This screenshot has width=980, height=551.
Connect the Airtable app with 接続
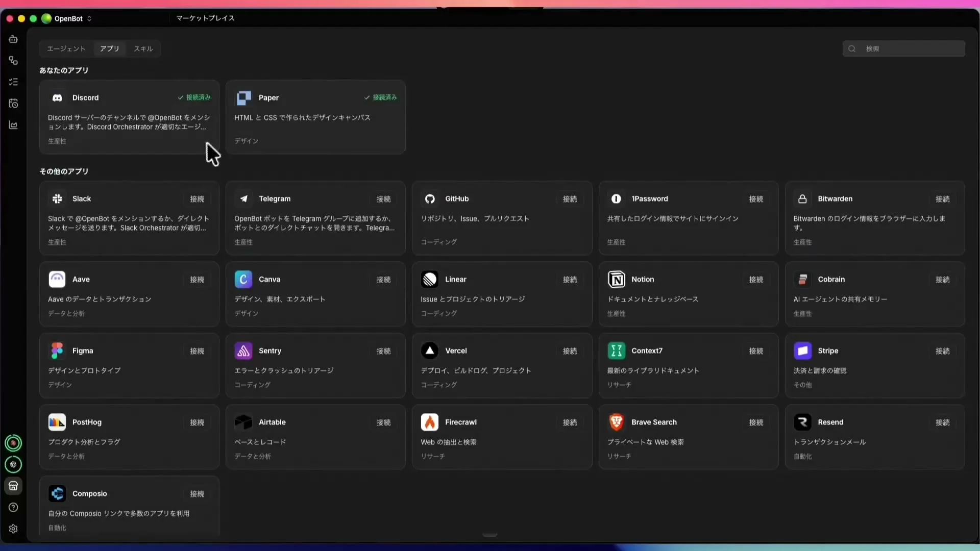point(383,422)
